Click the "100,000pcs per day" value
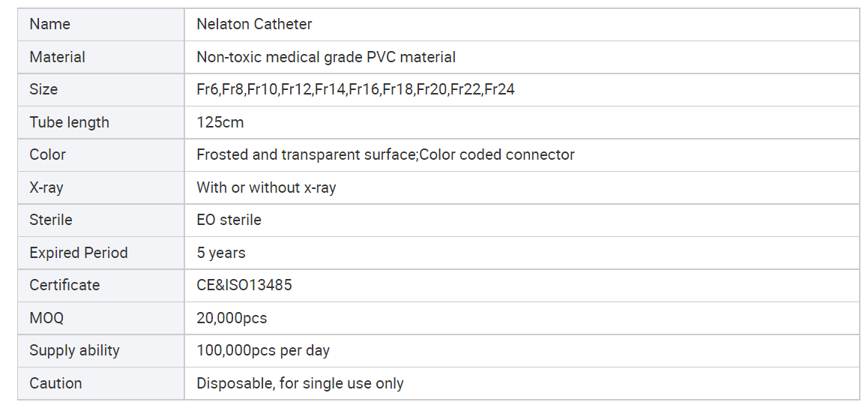868x405 pixels. (x=263, y=350)
